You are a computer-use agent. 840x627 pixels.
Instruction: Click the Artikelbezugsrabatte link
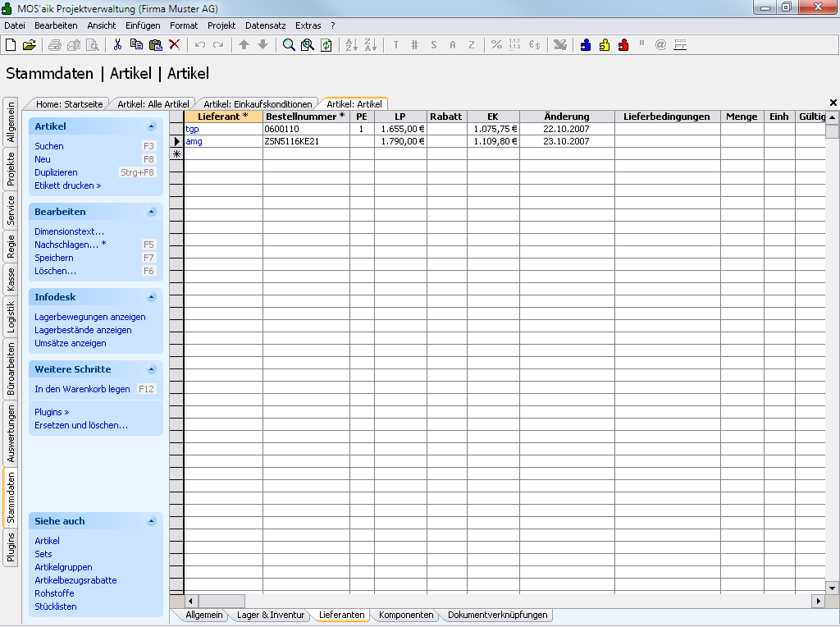(75, 580)
